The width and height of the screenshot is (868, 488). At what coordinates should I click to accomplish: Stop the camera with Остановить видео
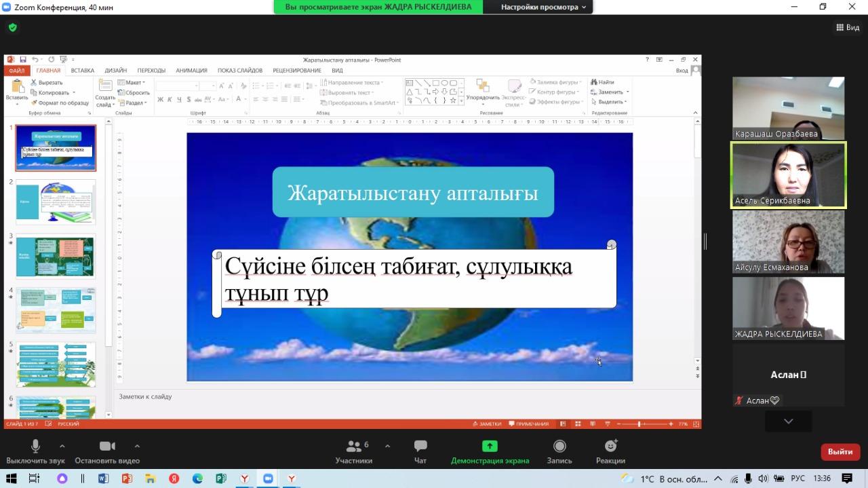107,452
